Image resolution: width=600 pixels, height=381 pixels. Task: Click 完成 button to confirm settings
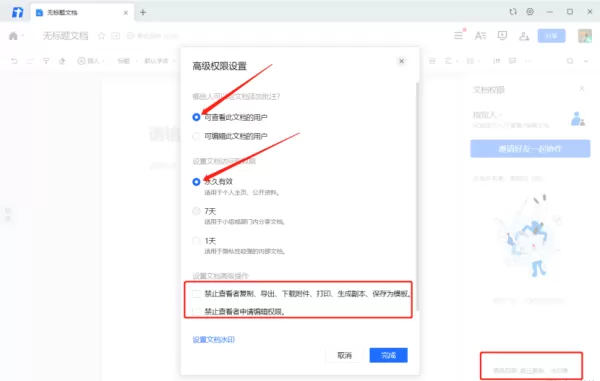click(x=388, y=355)
